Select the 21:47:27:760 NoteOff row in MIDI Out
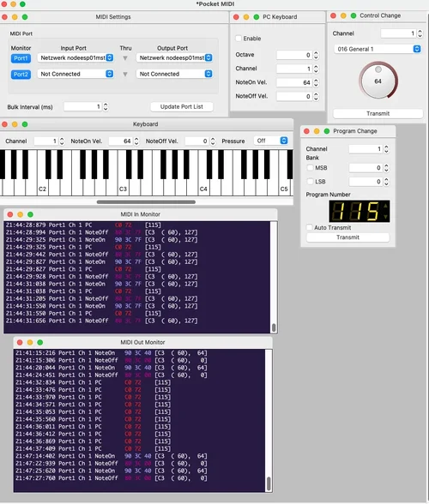This screenshot has width=429, height=504. (x=140, y=478)
